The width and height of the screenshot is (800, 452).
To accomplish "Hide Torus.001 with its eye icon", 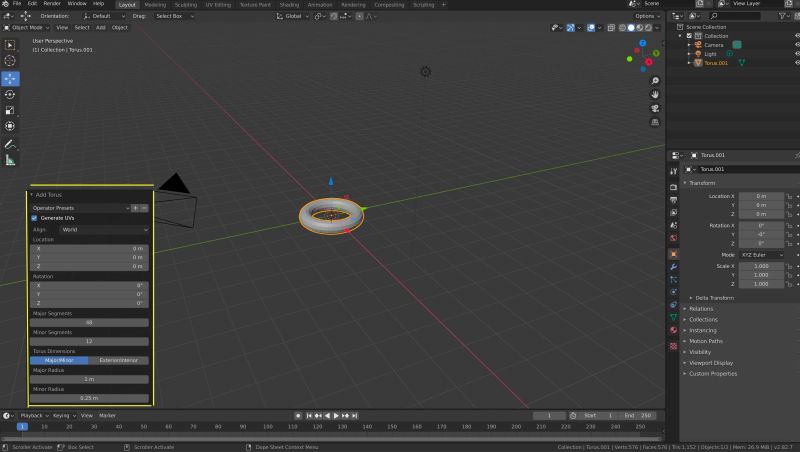I will coord(797,63).
